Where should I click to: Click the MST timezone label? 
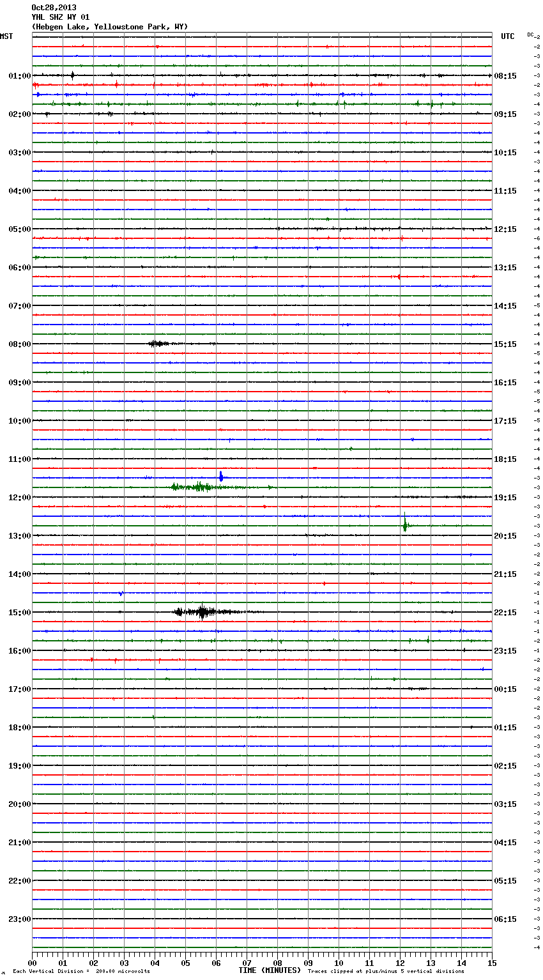click(x=6, y=36)
